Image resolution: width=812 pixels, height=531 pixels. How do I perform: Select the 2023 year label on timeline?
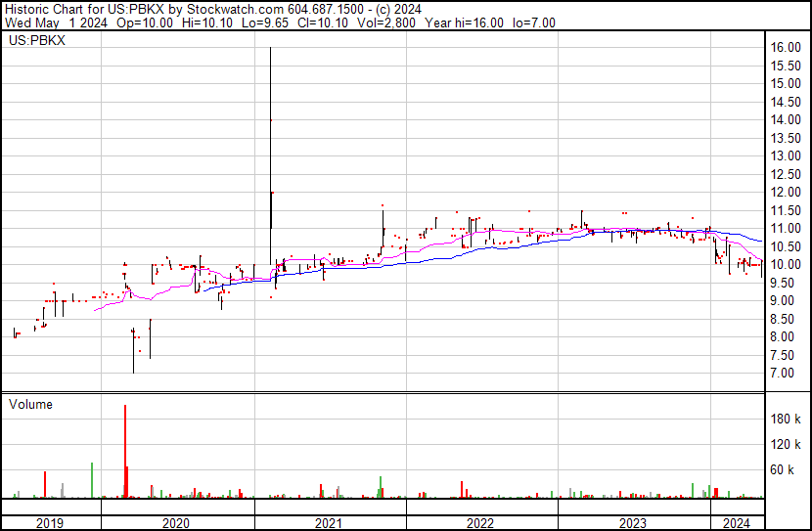[632, 523]
